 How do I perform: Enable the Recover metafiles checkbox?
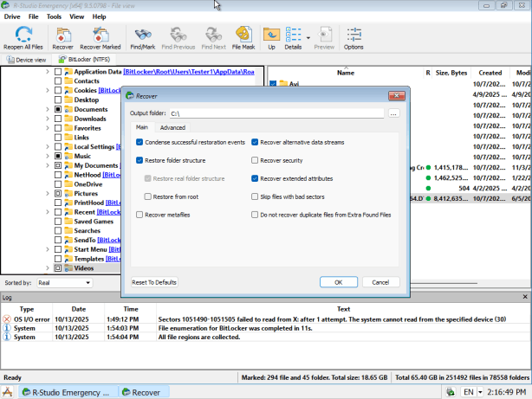point(140,215)
